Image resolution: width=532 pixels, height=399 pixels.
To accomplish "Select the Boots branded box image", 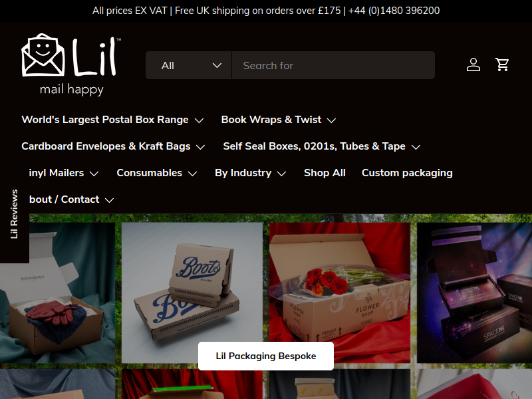I will pyautogui.click(x=192, y=293).
